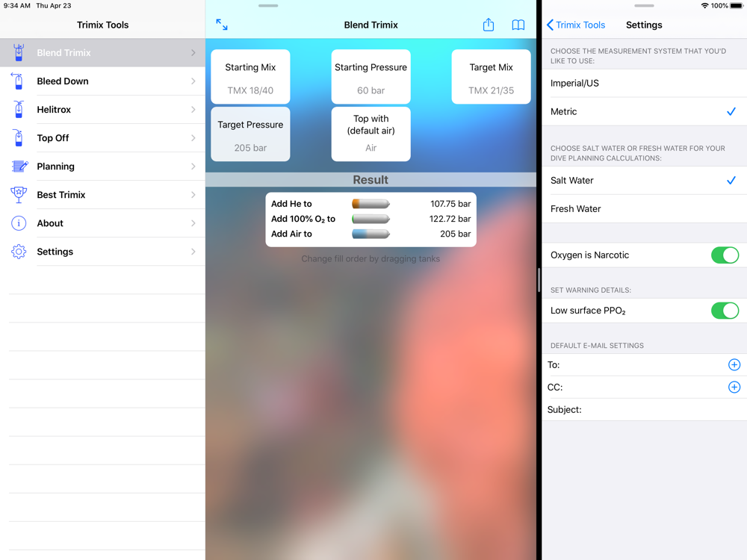Viewport: 747px width, 560px height.
Task: Choose Salt Water for dive planning
Action: 645,181
